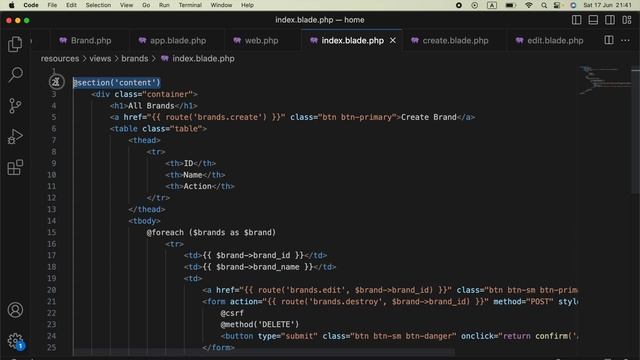Open the Manage gear settings icon

15,341
